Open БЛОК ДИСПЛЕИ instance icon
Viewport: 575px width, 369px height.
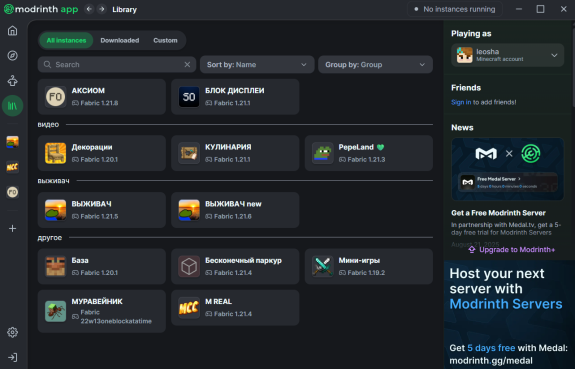coord(189,97)
